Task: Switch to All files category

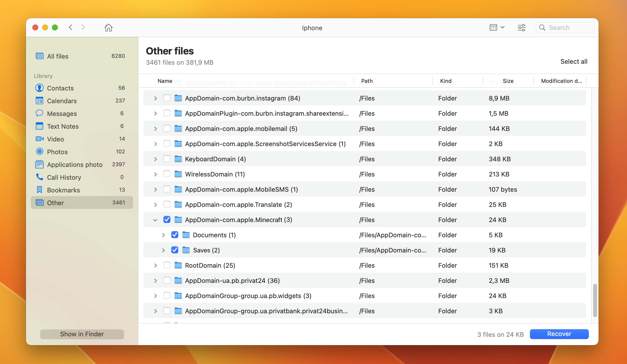Action: (58, 56)
